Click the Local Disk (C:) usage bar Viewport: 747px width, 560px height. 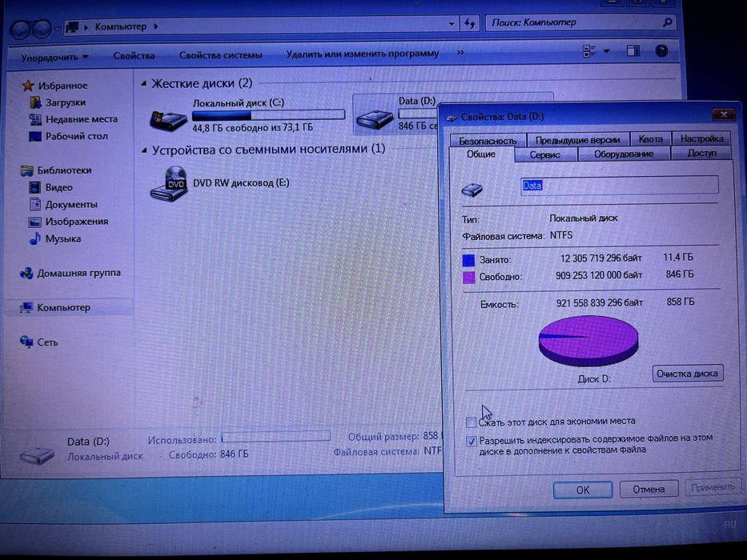(268, 114)
